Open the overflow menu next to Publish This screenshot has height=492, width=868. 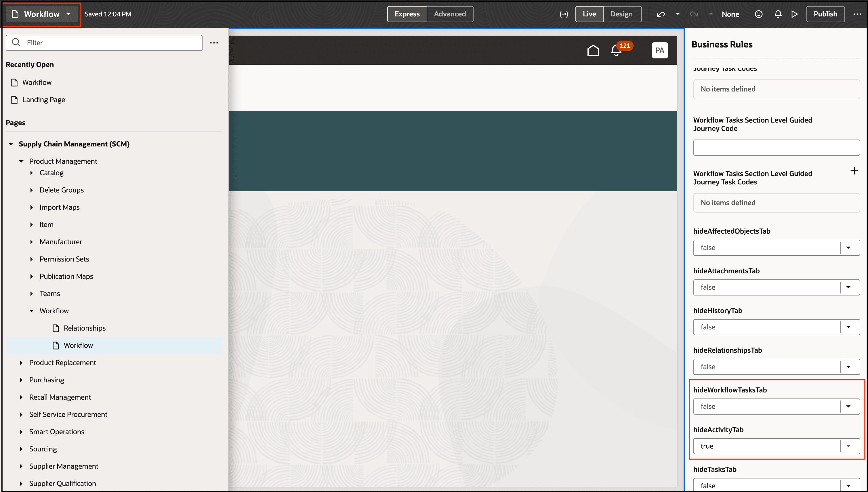(x=858, y=14)
